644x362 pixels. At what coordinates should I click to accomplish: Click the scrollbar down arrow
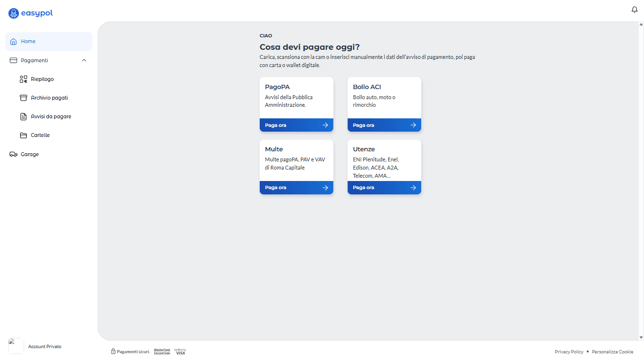pos(641,338)
